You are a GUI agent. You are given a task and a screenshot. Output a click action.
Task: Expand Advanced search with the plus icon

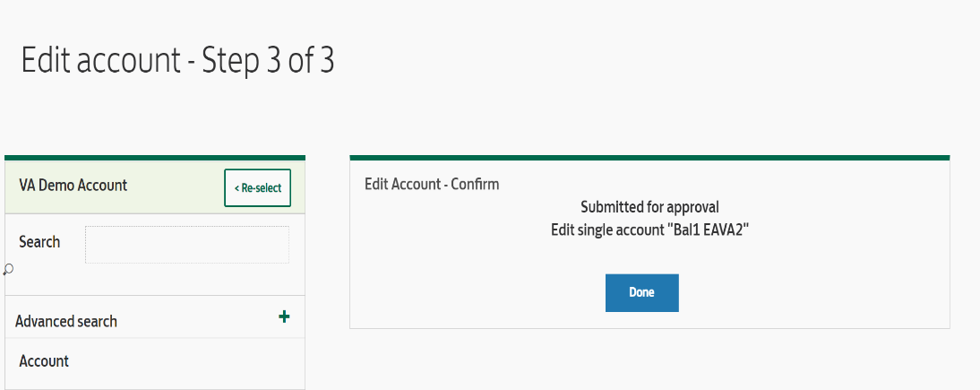click(x=284, y=316)
